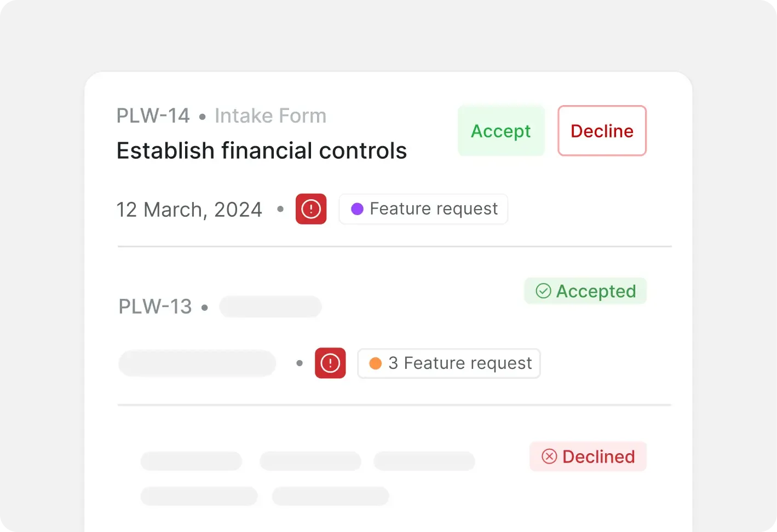Click the date 12 March, 2024

[x=189, y=209]
